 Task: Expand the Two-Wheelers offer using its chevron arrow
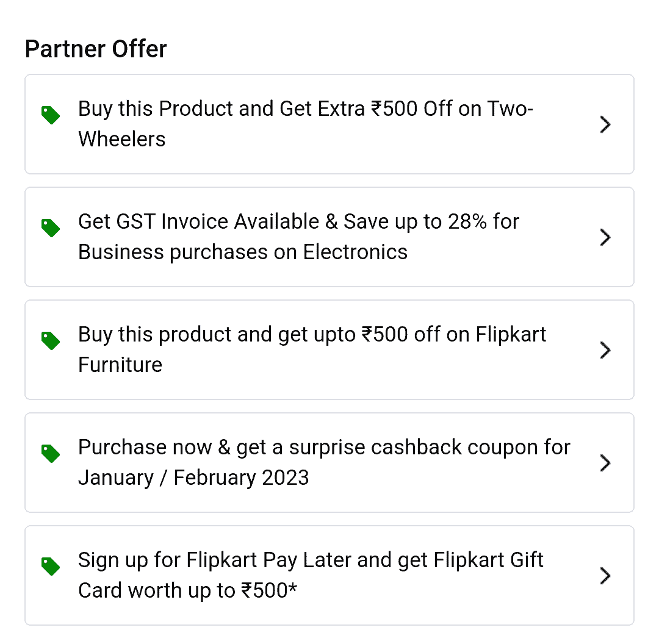(x=605, y=124)
